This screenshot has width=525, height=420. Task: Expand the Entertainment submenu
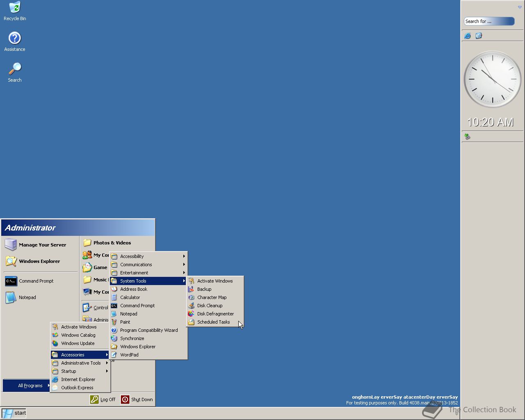tap(148, 273)
